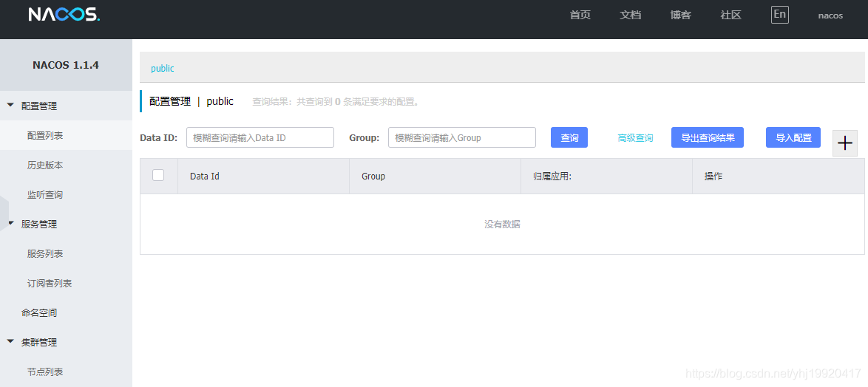Open 高级查询 advanced search
Viewport: 868px width, 387px height.
(635, 138)
